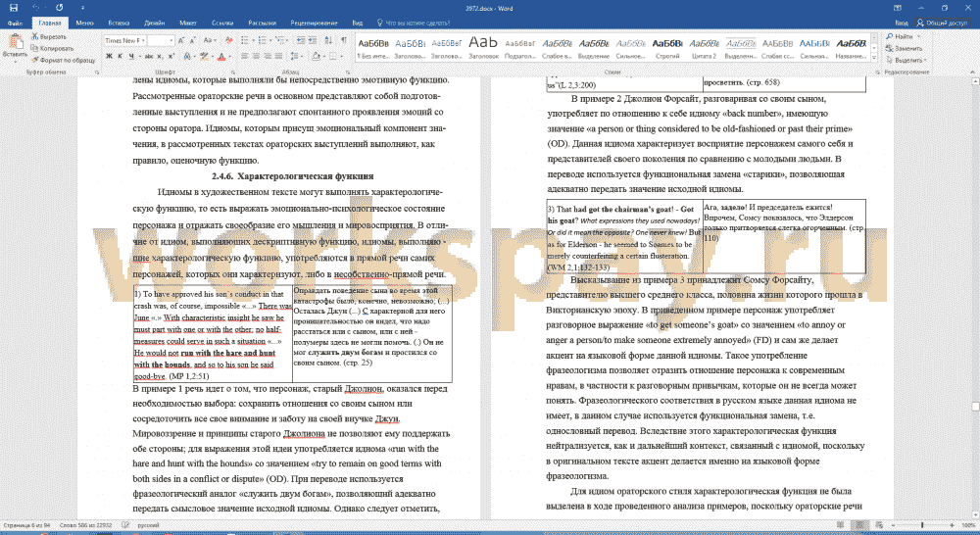The height and width of the screenshot is (535, 980).
Task: Expand styles gallery more arrow
Action: tap(874, 58)
